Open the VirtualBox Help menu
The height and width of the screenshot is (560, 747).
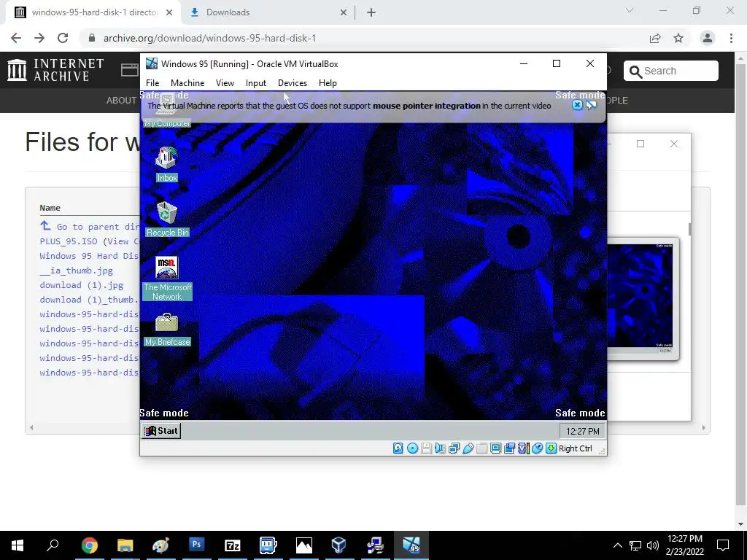(328, 83)
